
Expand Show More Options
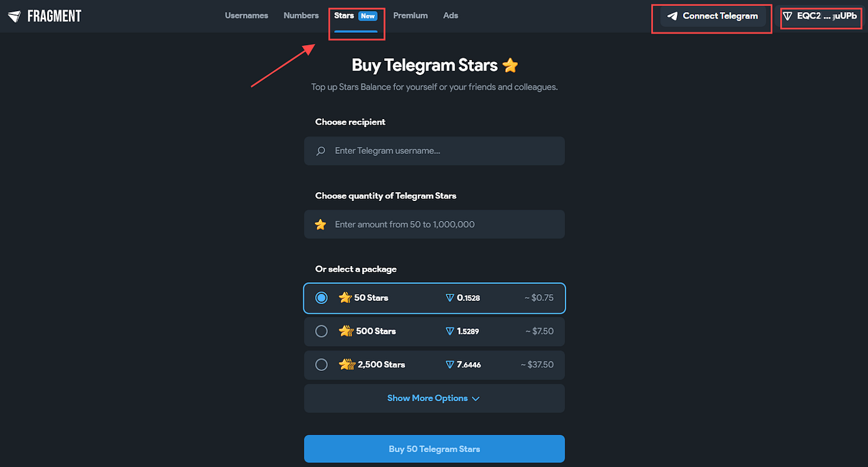[x=434, y=398]
